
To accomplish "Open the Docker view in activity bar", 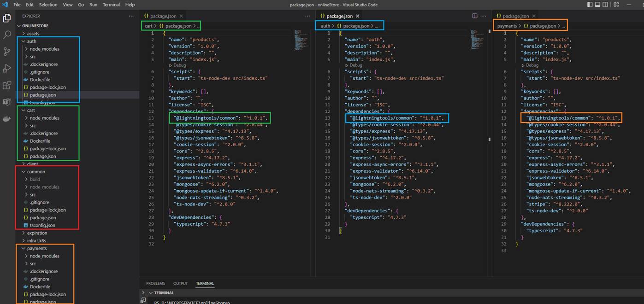I will pos(7,119).
